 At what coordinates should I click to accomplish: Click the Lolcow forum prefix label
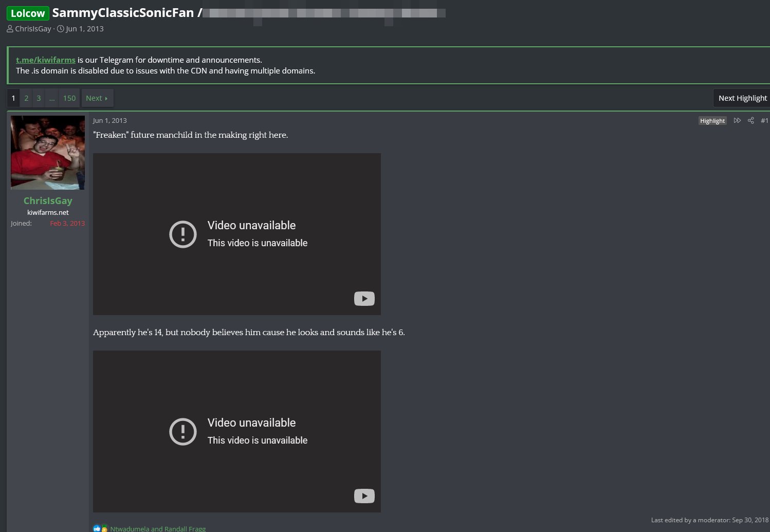point(28,13)
